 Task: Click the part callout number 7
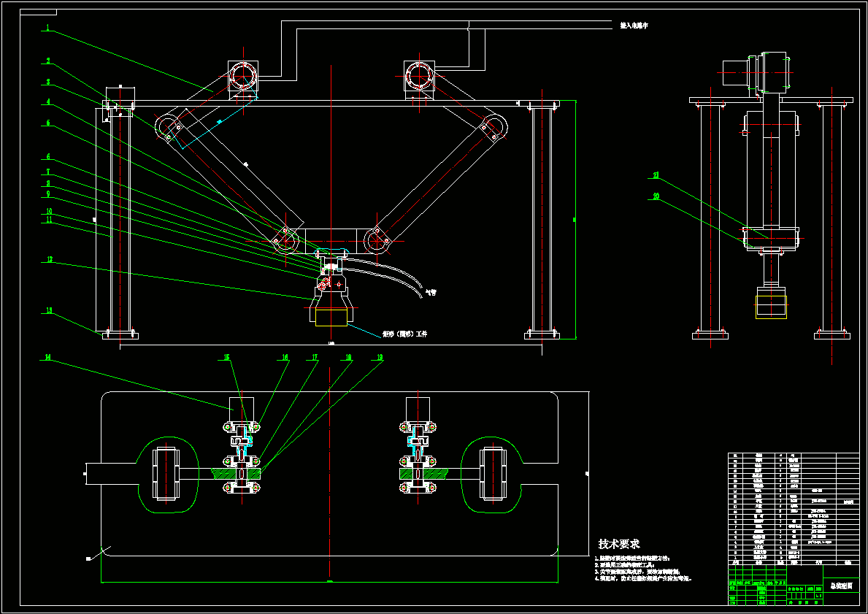coord(48,172)
